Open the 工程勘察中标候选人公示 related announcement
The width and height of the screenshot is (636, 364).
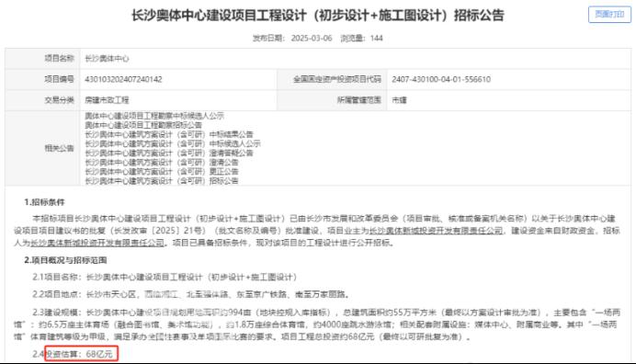(154, 116)
